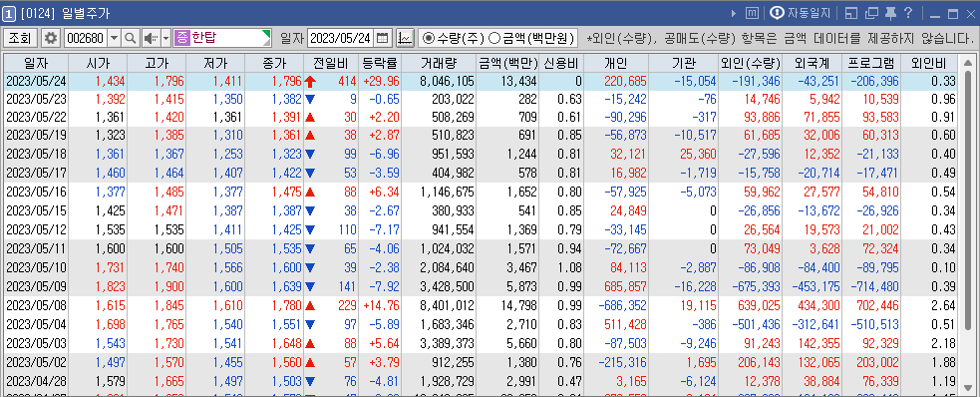
Task: Click the red up triangle in 2023/05/08 row
Action: (x=310, y=305)
